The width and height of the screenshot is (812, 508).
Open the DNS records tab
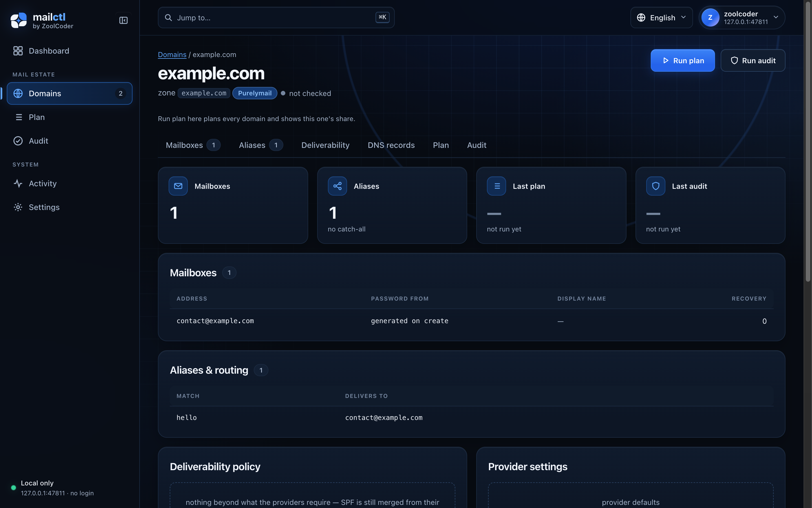click(391, 145)
